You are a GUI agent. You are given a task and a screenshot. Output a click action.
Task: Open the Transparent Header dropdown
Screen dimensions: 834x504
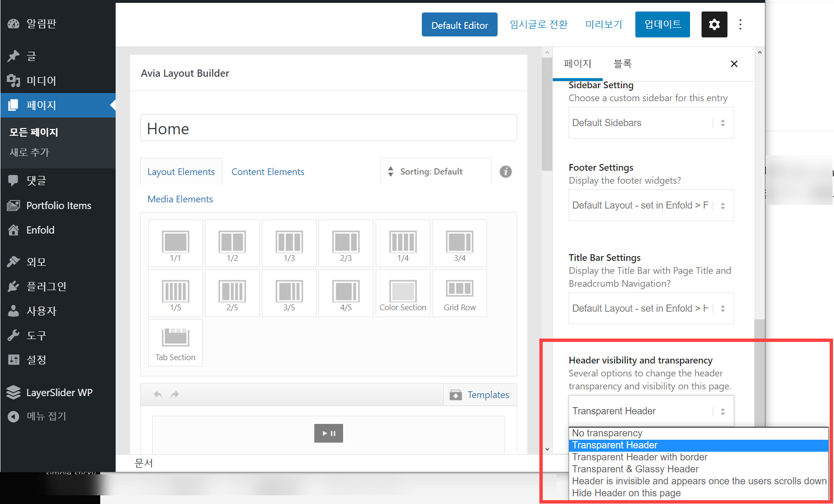coord(651,411)
